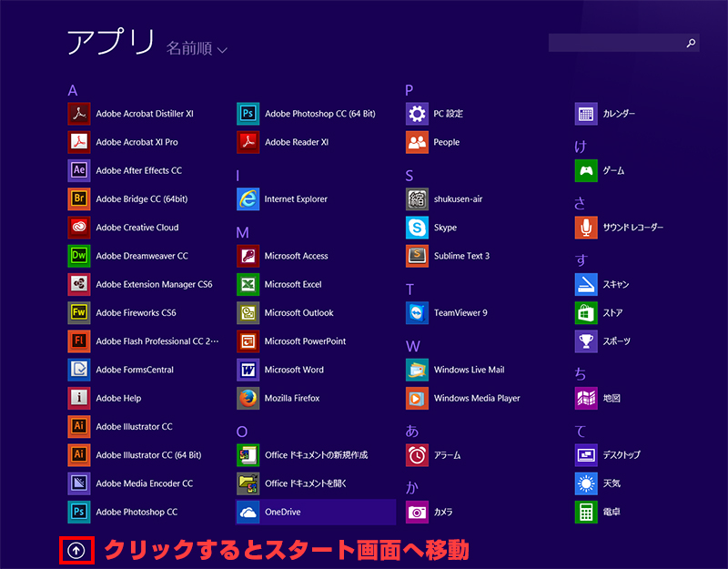Viewport: 728px width, 569px height.
Task: Open サウンド レコーダー microphone icon
Action: (586, 228)
